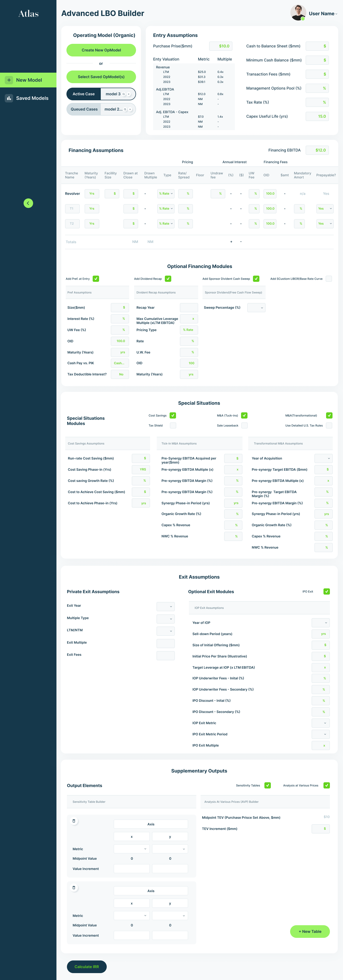This screenshot has width=343, height=980.
Task: Open Revolver pricing Type dropdown
Action: [x=166, y=194]
